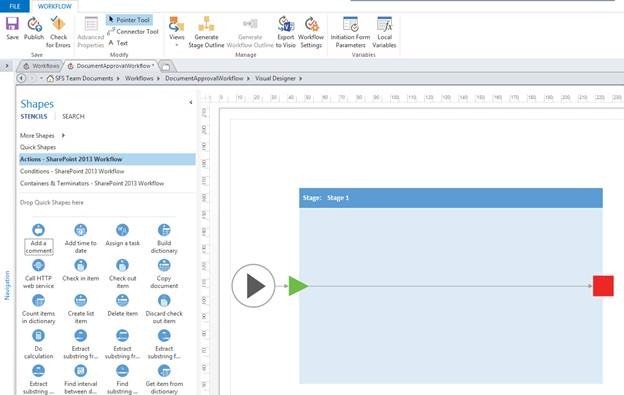Select Actions - SharePoint 2013 Workflow stencil

pyautogui.click(x=107, y=159)
